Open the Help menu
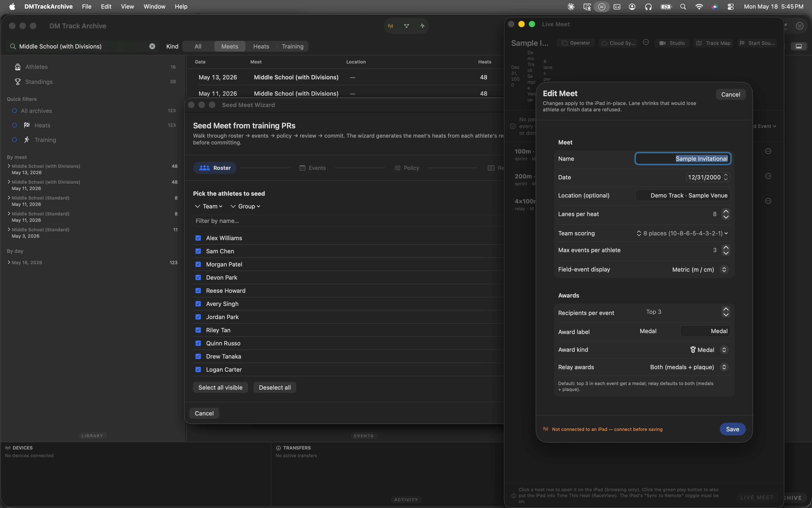The image size is (812, 508). point(181,7)
